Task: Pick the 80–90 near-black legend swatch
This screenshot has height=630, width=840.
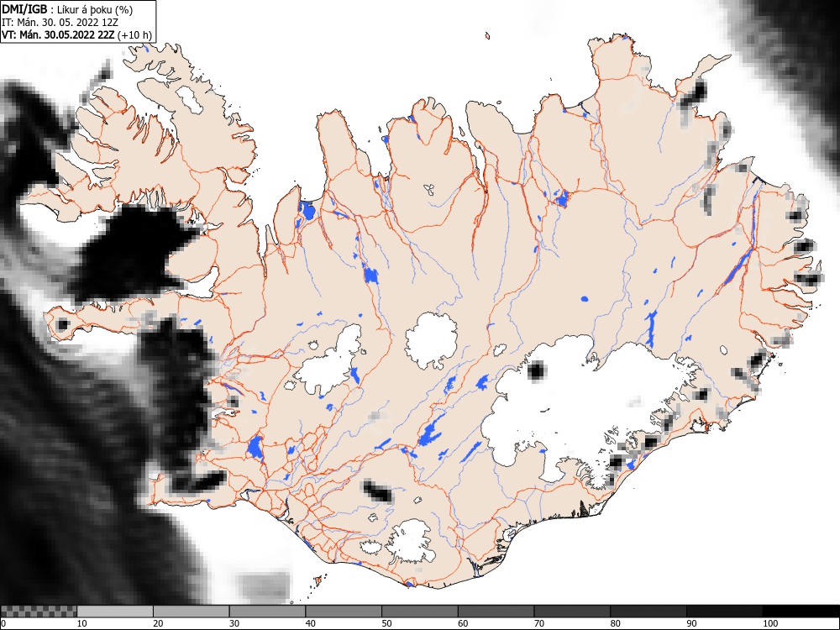Action: click(648, 612)
